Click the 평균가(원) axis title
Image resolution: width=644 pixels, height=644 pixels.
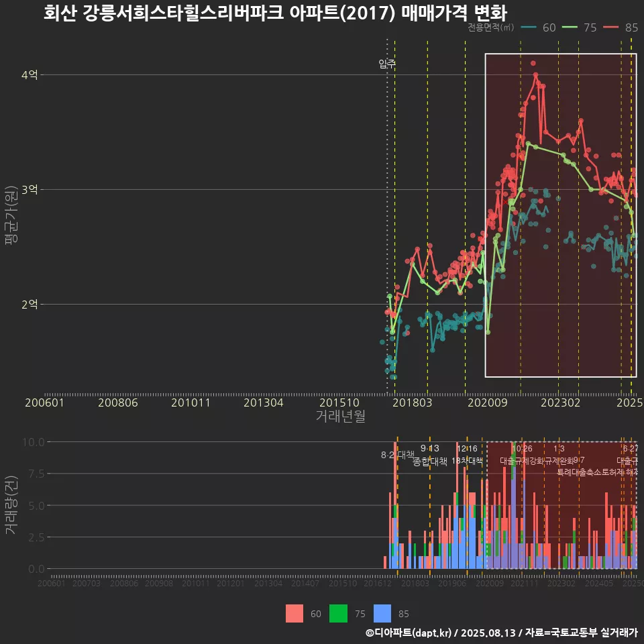[11, 215]
